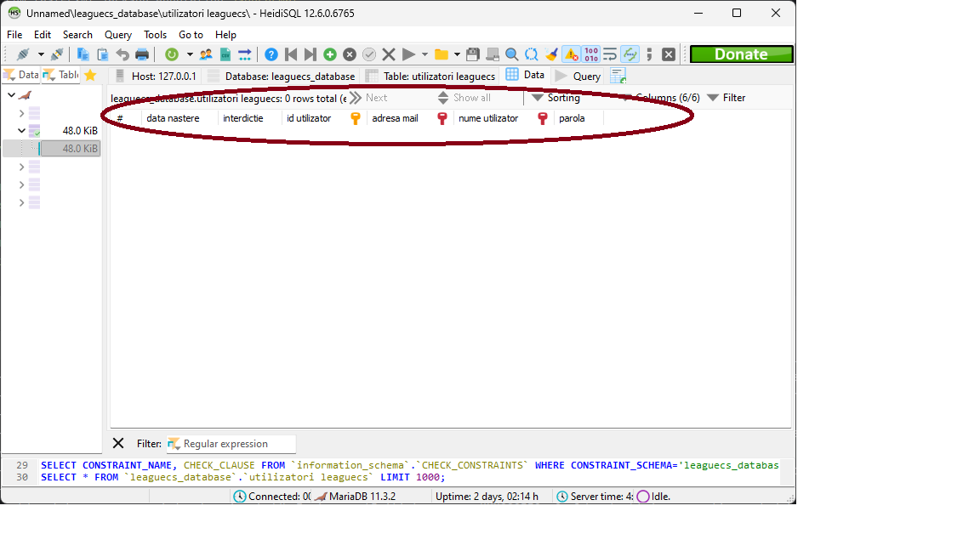The width and height of the screenshot is (980, 551).
Task: Close the filter panel X button
Action: 118,443
